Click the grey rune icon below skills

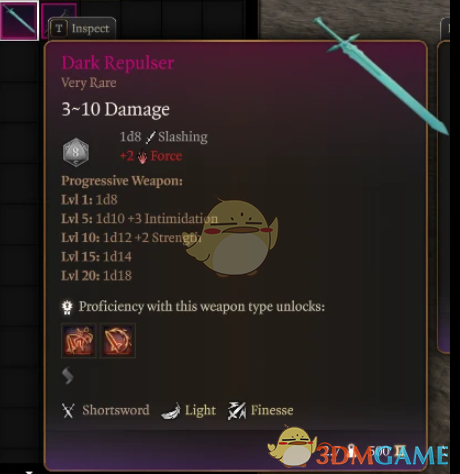click(68, 376)
